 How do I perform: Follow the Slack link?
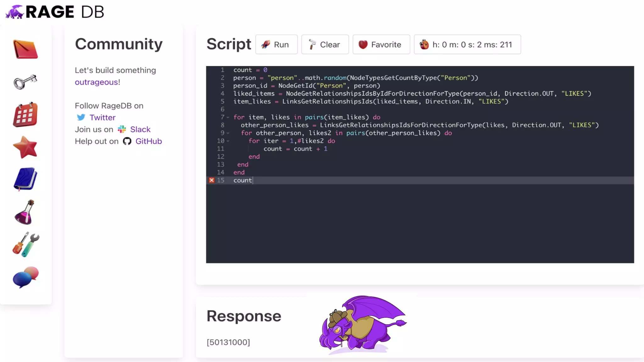(x=140, y=129)
